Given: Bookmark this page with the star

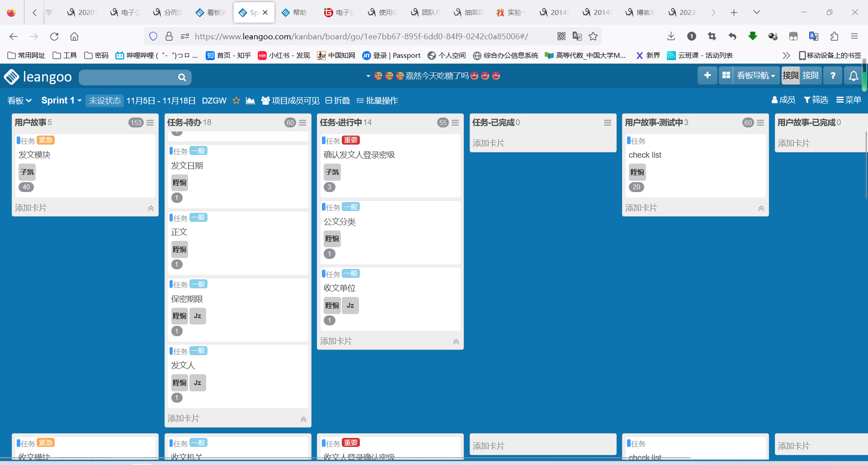Looking at the screenshot, I should tap(593, 37).
